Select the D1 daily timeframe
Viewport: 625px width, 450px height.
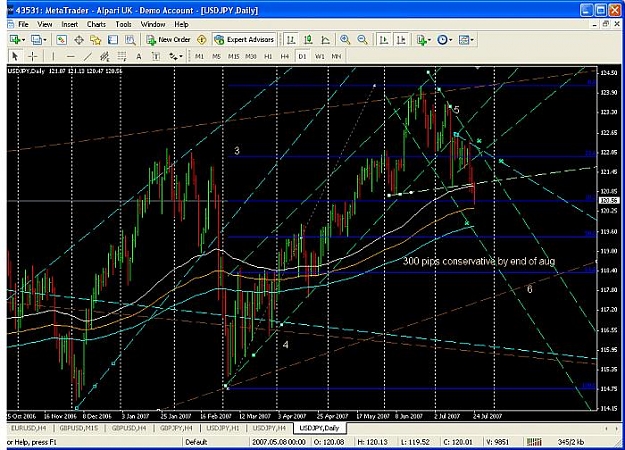pos(302,56)
